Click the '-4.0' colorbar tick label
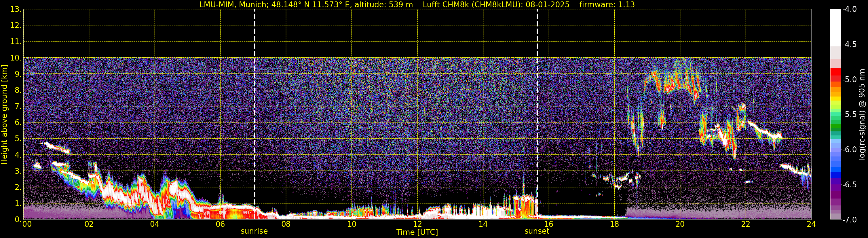The height and width of the screenshot is (238, 868). [x=850, y=10]
